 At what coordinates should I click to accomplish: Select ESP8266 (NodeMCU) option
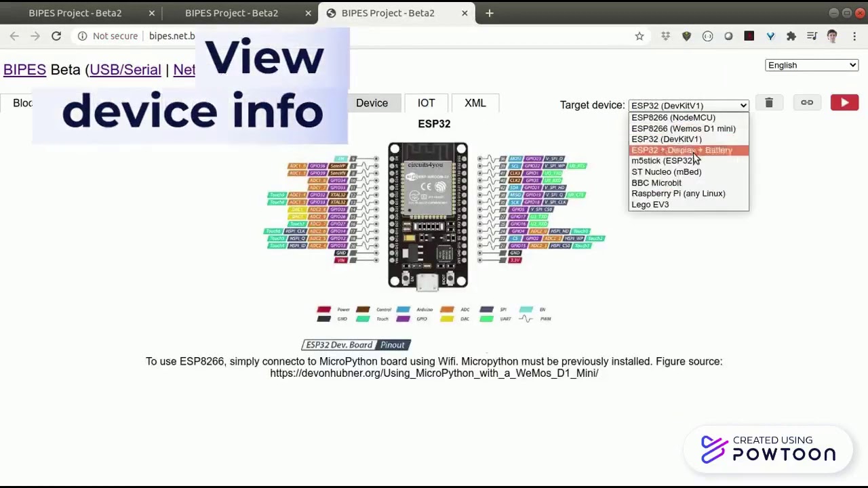(x=688, y=117)
